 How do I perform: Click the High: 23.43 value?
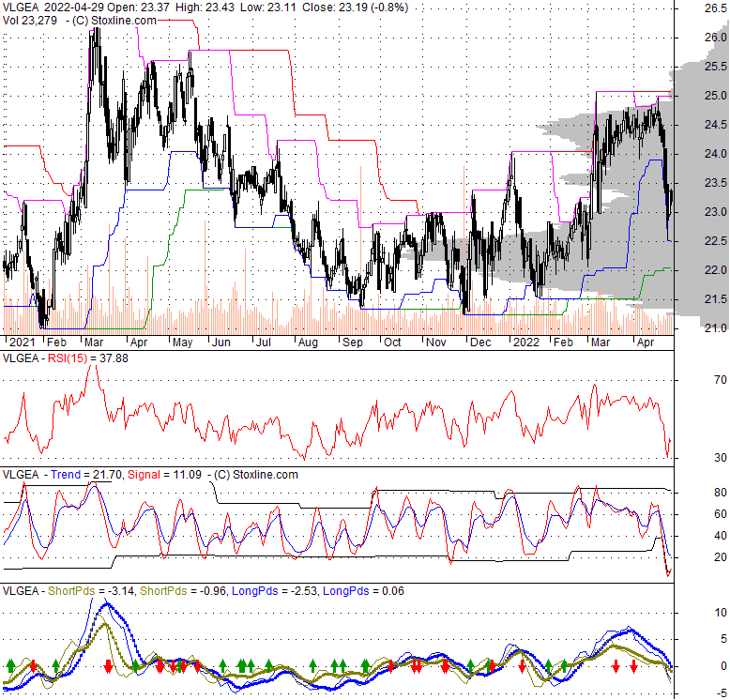[x=205, y=8]
